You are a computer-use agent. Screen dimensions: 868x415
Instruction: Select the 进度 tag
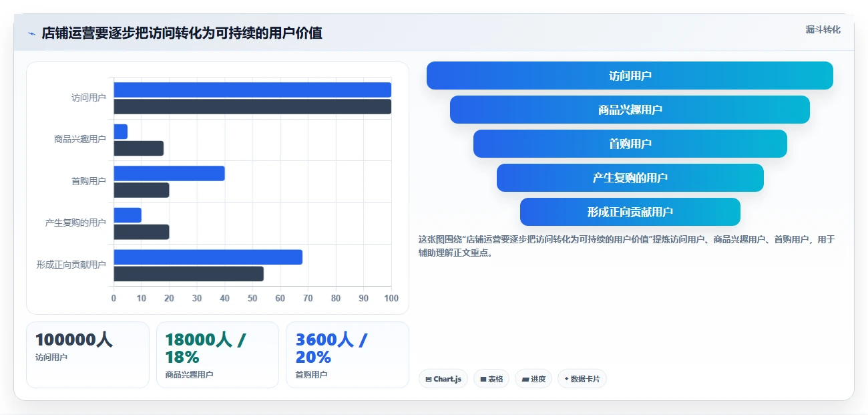[x=533, y=379]
